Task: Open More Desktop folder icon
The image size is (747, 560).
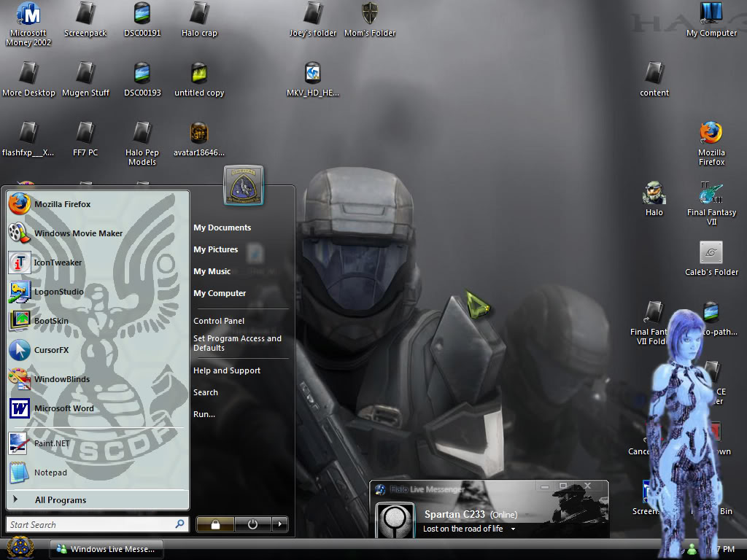Action: [28, 79]
